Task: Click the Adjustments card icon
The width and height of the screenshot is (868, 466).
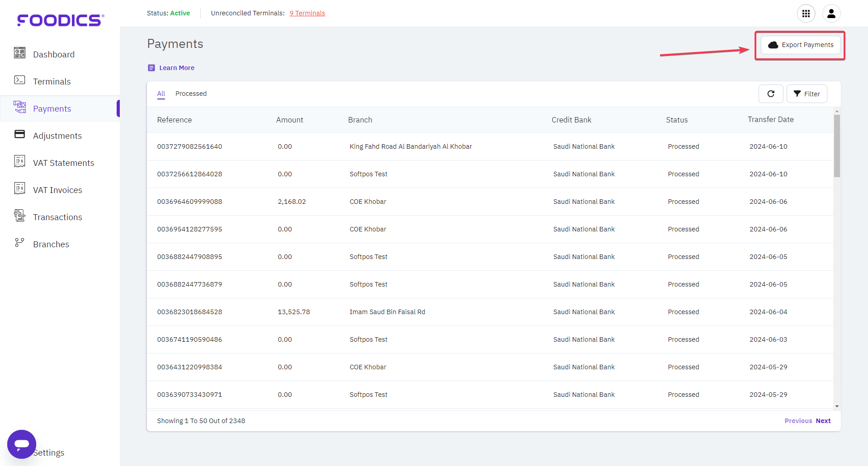Action: (19, 134)
